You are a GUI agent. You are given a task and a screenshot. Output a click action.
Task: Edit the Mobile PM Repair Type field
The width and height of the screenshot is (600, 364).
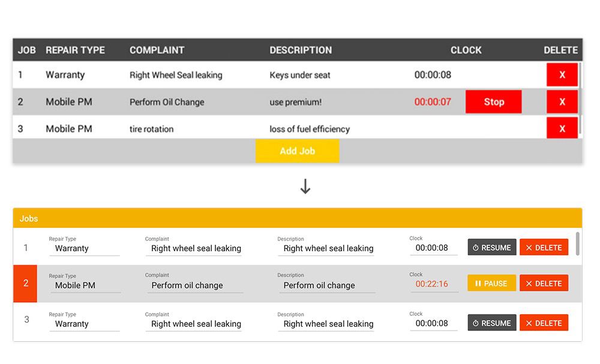86,285
